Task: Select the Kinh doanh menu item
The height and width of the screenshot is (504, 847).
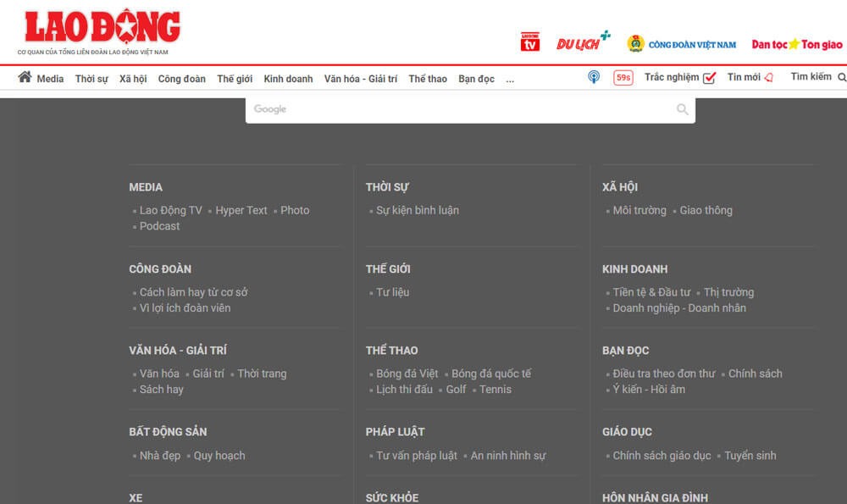Action: pyautogui.click(x=288, y=79)
